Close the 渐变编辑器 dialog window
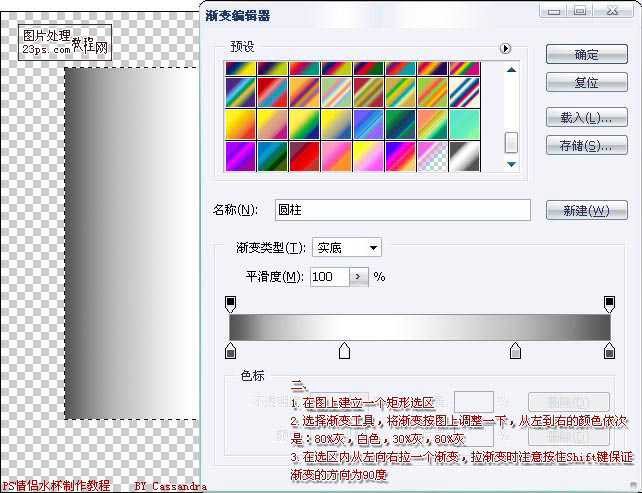The image size is (642, 493). pos(613,11)
